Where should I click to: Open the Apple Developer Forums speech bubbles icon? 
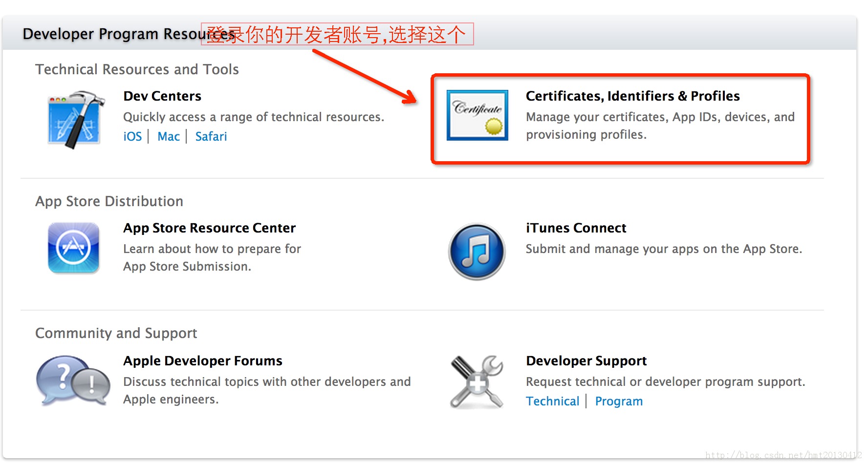73,381
